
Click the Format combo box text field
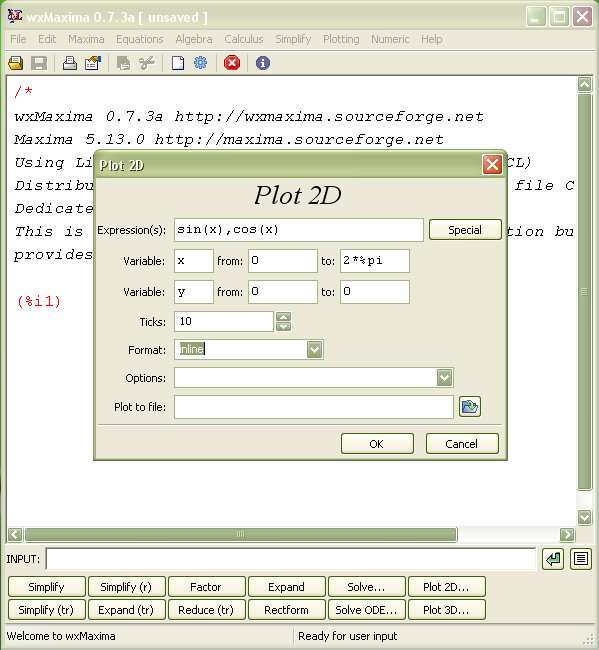241,349
